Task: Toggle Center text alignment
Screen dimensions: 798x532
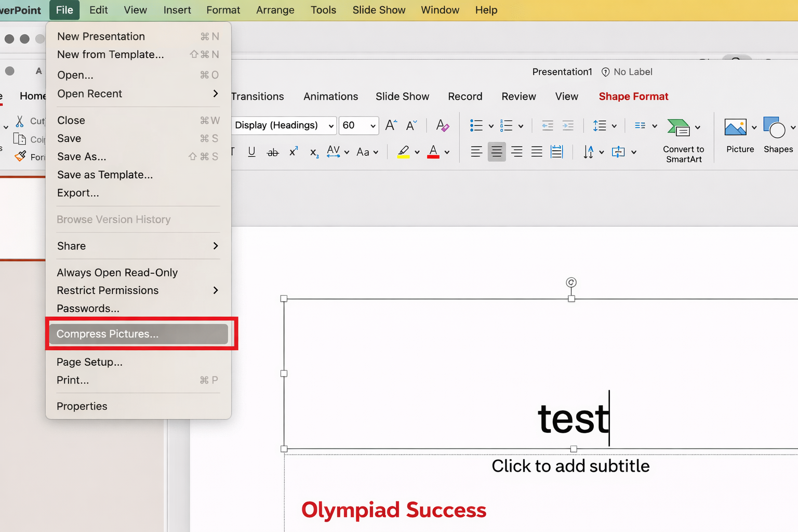Action: [x=497, y=152]
